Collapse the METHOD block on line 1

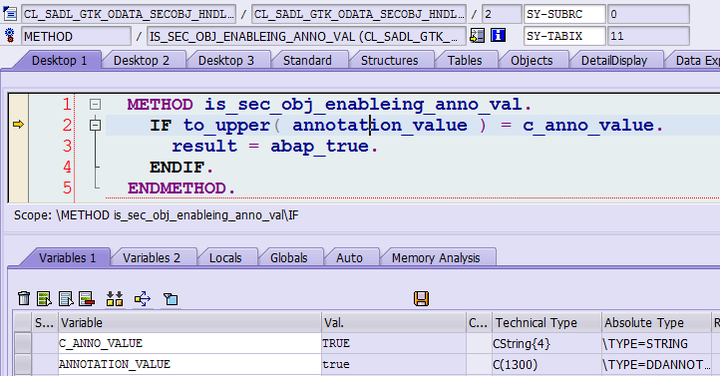pos(95,104)
